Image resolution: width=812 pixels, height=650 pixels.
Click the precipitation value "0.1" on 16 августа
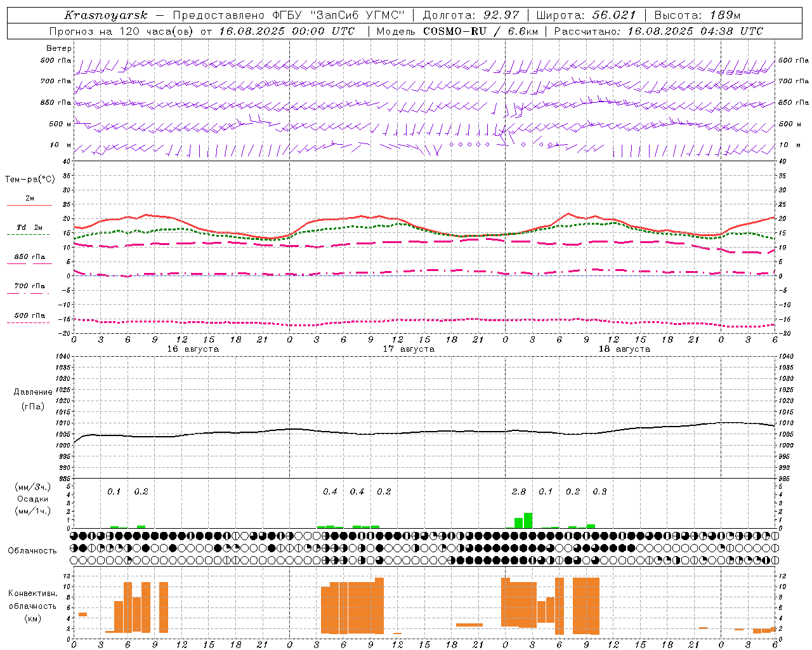114,491
